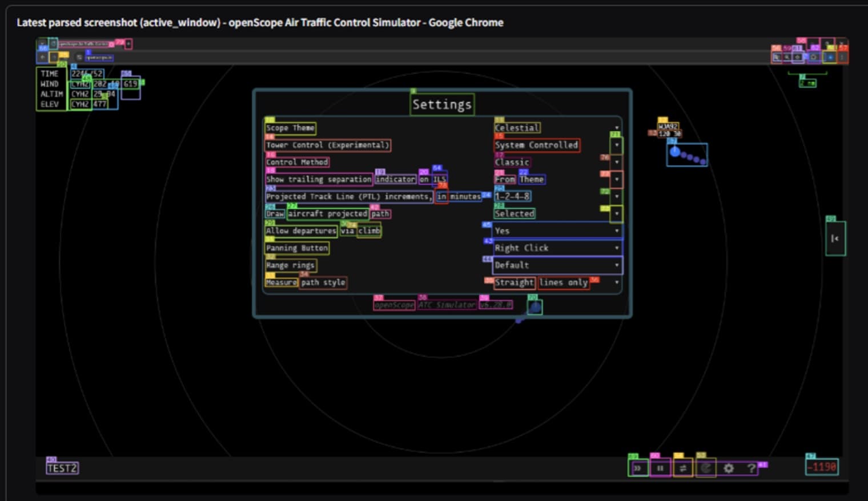This screenshot has width=868, height=501.
Task: Select the WJA92 aircraft radar target
Action: click(x=675, y=152)
